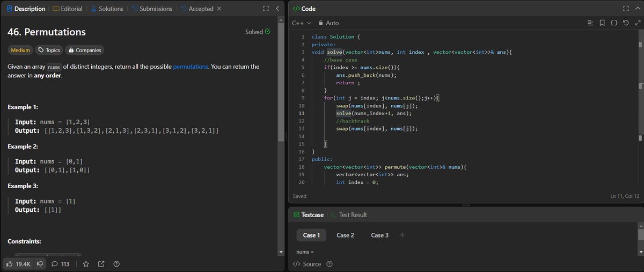This screenshot has height=272, width=644.
Task: Click the 'public:' keyword on line 17
Action: point(322,159)
